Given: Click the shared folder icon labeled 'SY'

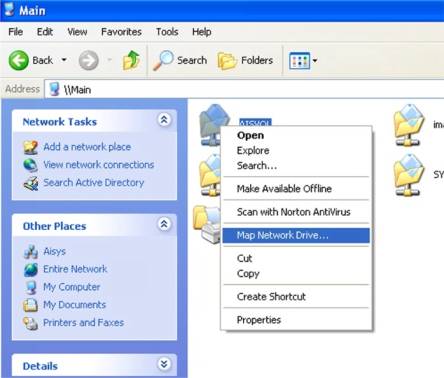Looking at the screenshot, I should coord(409,175).
